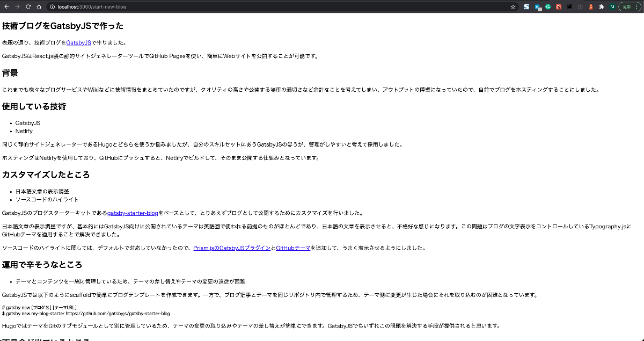Click the code line '# gatsby new [ブログ名] [テーマURL]'

[39, 308]
